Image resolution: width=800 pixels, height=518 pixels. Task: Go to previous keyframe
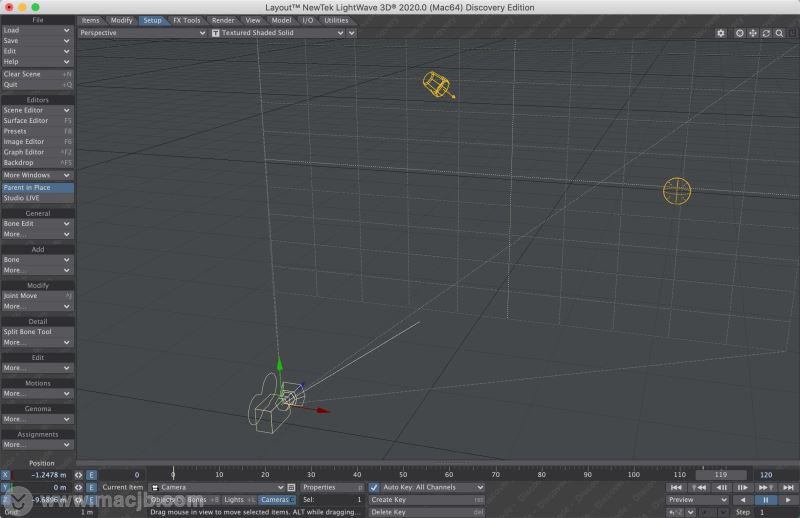click(x=699, y=487)
